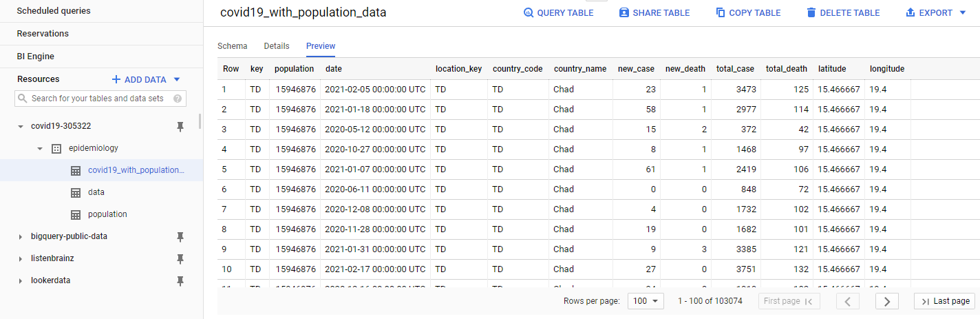Click the Query Table magnifier icon

[x=529, y=13]
